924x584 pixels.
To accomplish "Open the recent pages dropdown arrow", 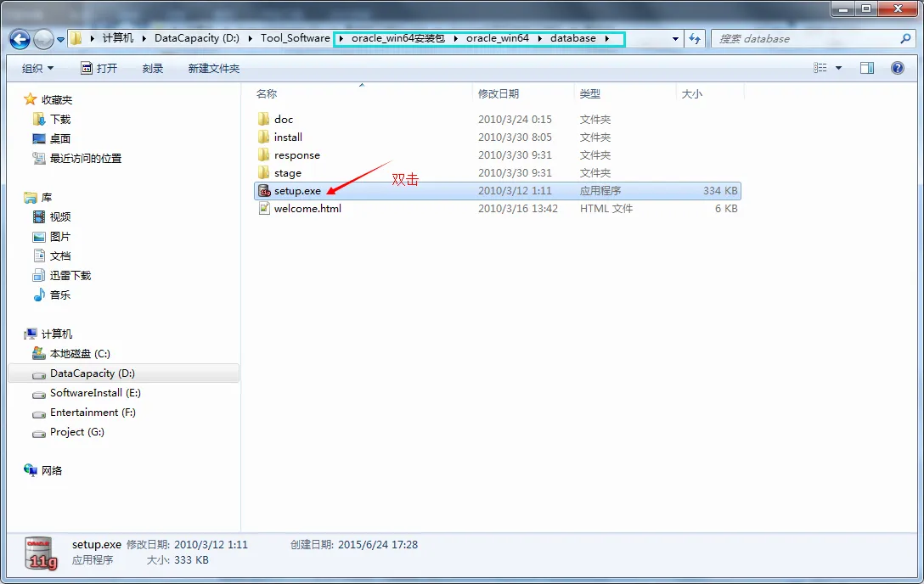I will point(60,40).
